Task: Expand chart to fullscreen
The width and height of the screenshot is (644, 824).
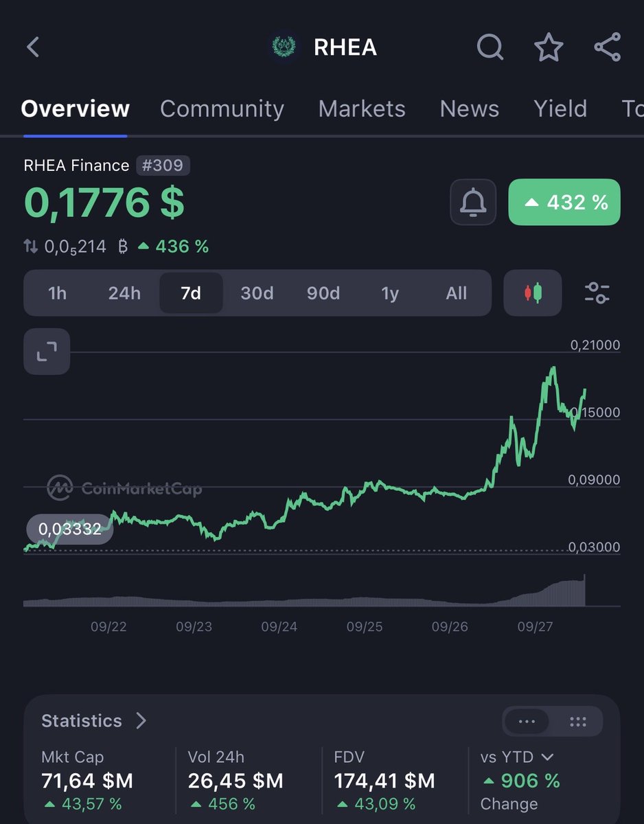Action: 47,352
